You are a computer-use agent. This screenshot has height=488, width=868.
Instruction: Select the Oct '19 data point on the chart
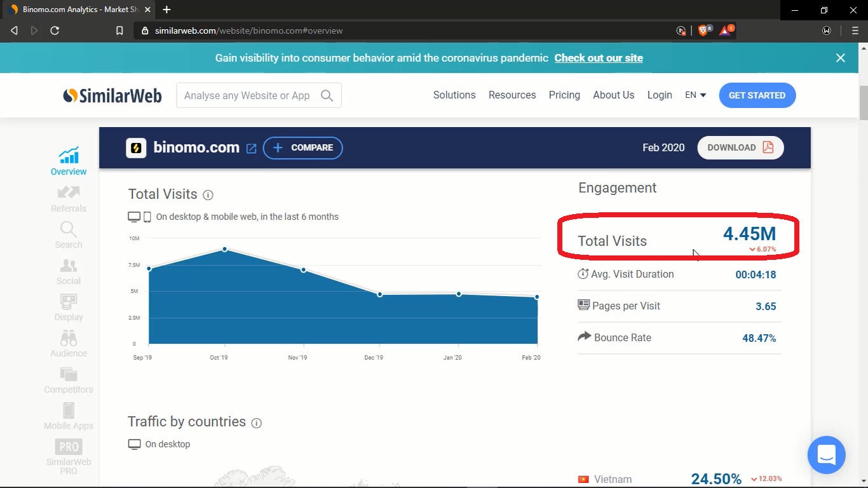[x=225, y=249]
